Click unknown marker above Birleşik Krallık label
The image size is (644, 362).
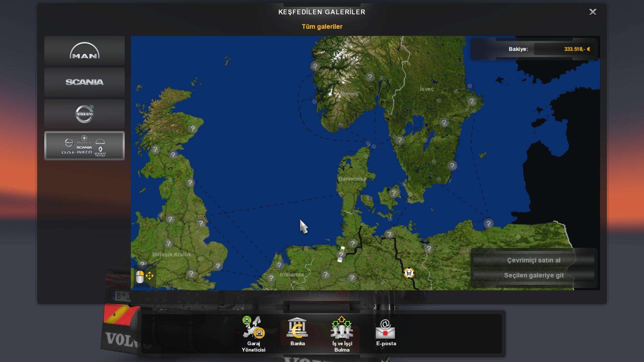168,243
